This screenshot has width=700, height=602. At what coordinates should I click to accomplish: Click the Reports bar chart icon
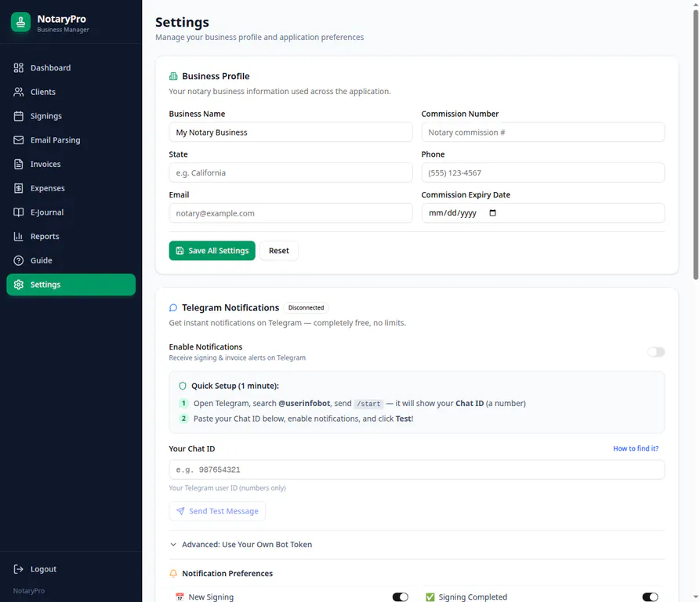18,237
